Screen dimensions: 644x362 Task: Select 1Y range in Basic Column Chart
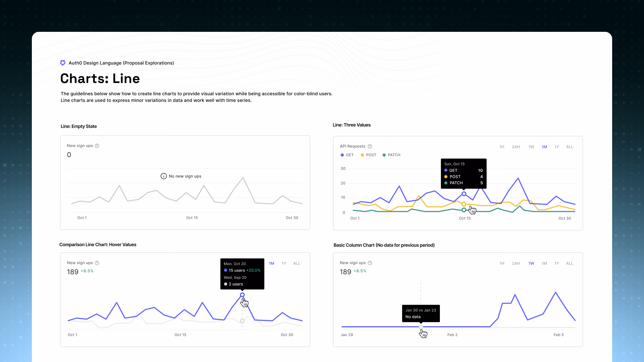556,263
